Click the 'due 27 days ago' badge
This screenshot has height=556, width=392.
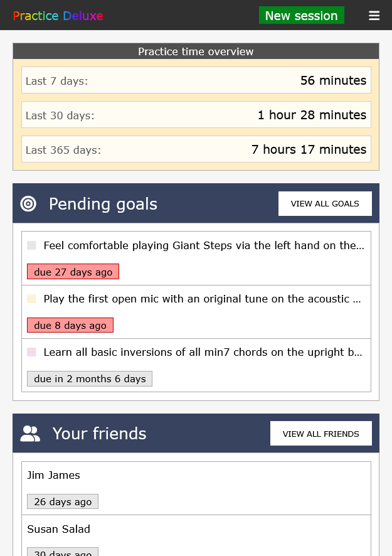[73, 272]
